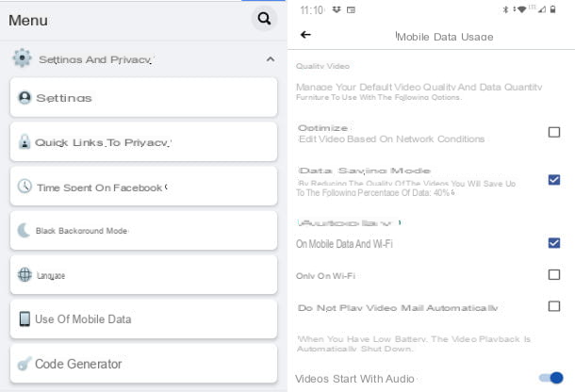This screenshot has width=575, height=392.
Task: Go back from Mobile Data Usage
Action: (305, 35)
